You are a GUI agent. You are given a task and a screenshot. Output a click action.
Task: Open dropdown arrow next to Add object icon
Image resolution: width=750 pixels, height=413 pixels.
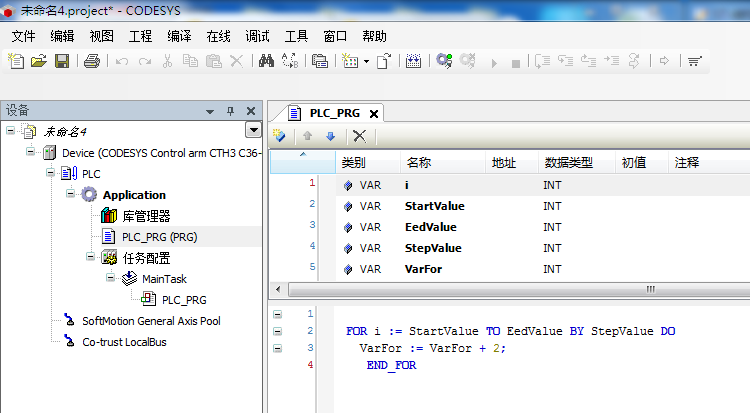click(x=366, y=61)
